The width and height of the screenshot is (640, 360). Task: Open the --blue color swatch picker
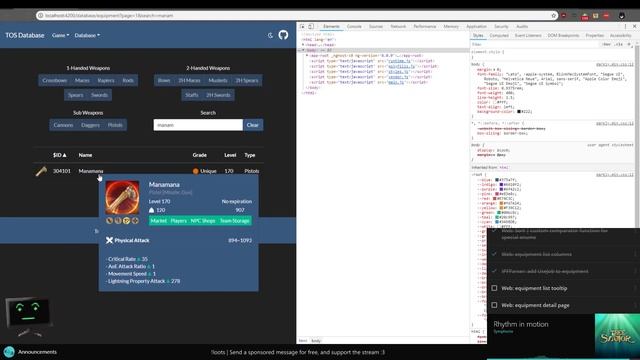click(497, 180)
